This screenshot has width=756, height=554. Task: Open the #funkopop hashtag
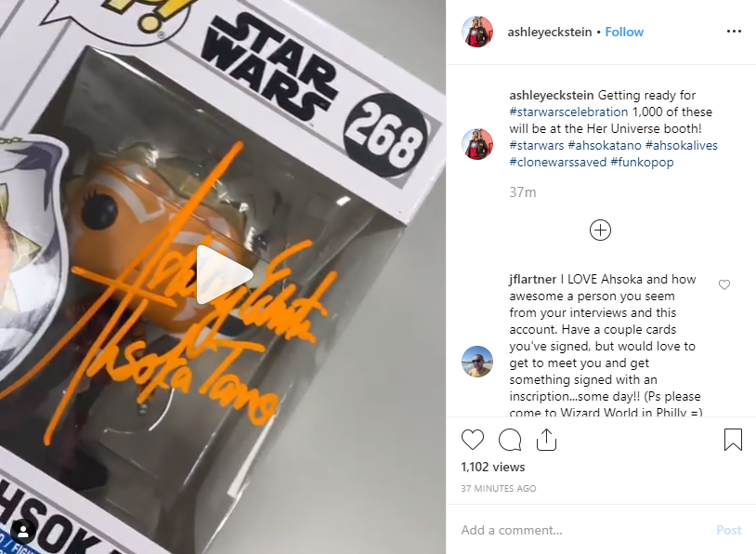pyautogui.click(x=642, y=162)
